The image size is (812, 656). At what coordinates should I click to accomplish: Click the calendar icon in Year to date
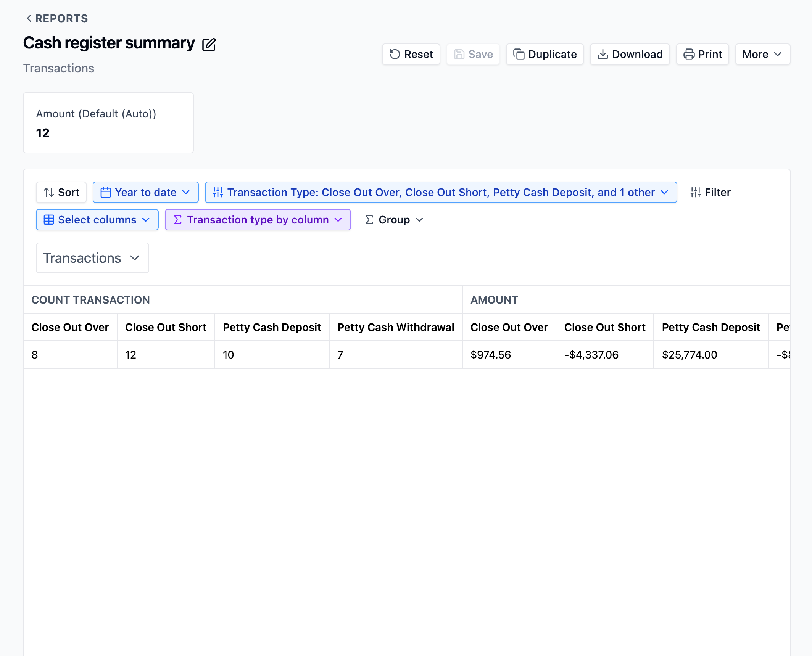click(105, 192)
